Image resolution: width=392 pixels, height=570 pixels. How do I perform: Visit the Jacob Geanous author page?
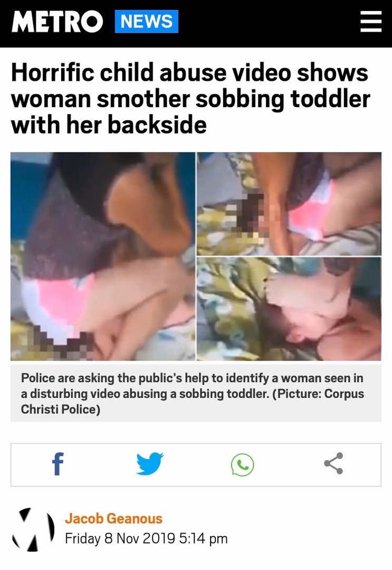coord(114,519)
